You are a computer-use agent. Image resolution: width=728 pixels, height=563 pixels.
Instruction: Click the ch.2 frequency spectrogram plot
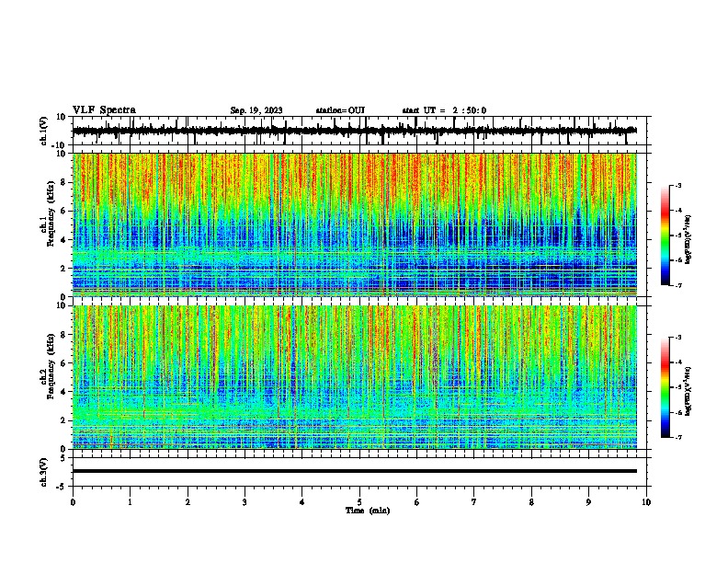click(x=355, y=377)
